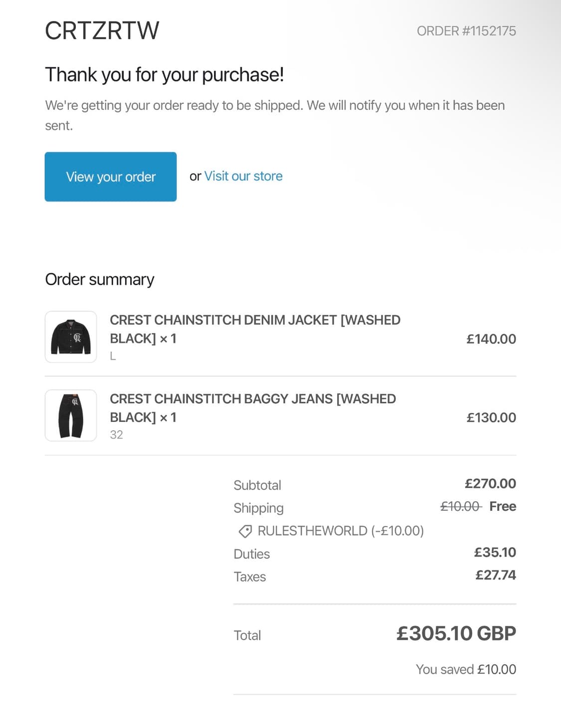Click the struck-through £10.00 shipping price
This screenshot has height=728, width=561.
point(460,507)
